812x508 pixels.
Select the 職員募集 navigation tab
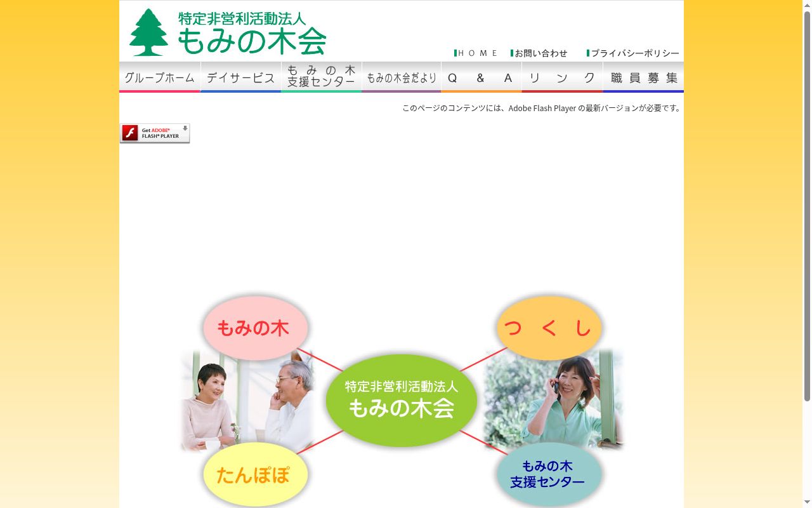click(x=643, y=77)
